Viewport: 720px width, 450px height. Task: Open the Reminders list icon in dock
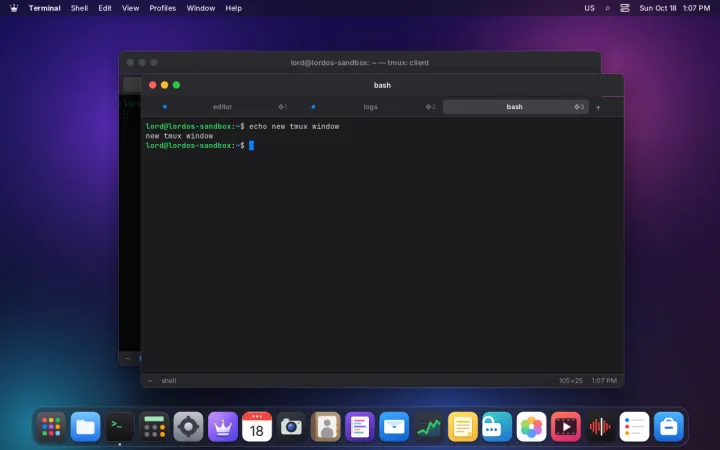tap(634, 427)
